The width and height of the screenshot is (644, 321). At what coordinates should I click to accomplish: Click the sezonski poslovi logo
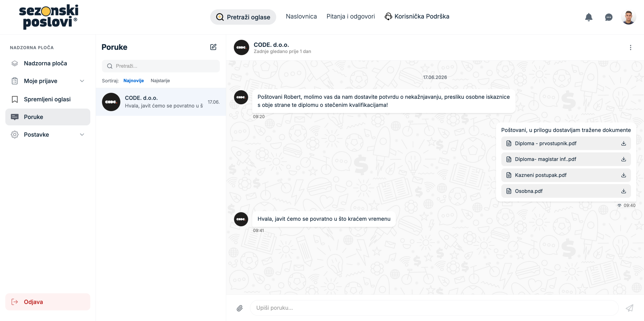click(x=49, y=17)
